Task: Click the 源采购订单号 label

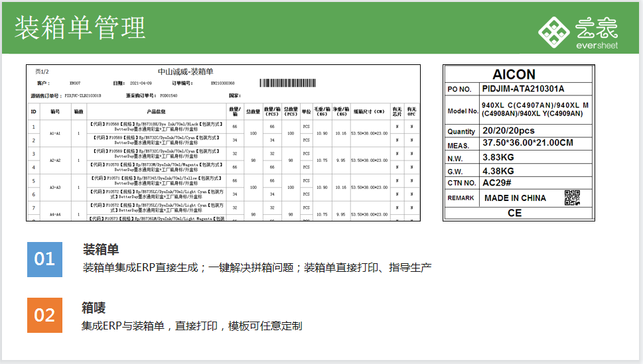Action: tap(141, 95)
